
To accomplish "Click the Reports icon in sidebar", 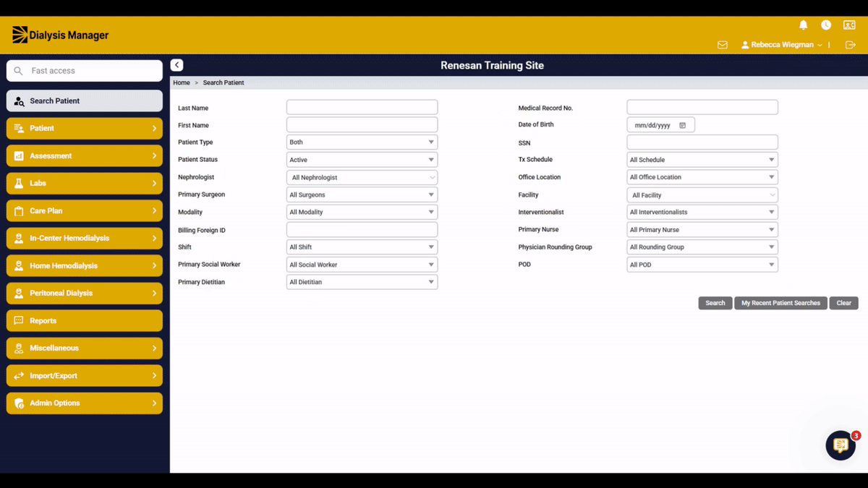I will click(19, 321).
